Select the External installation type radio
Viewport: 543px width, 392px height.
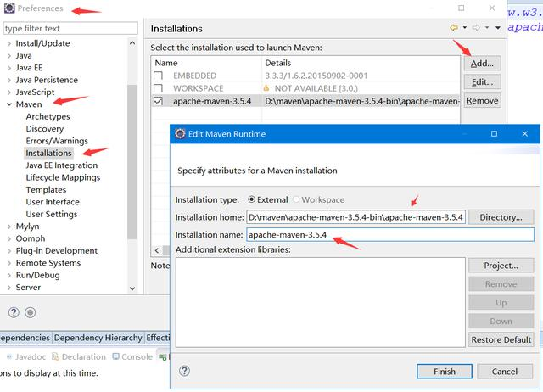pyautogui.click(x=252, y=199)
